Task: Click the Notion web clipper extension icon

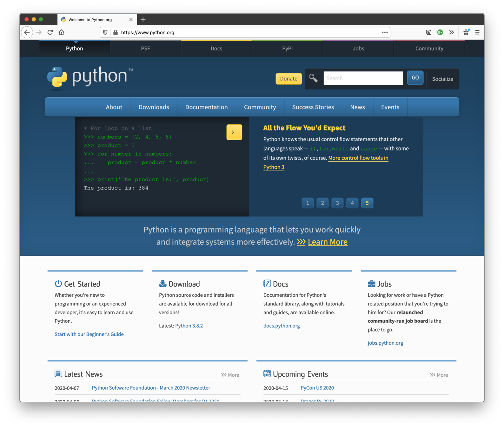Action: click(x=429, y=32)
